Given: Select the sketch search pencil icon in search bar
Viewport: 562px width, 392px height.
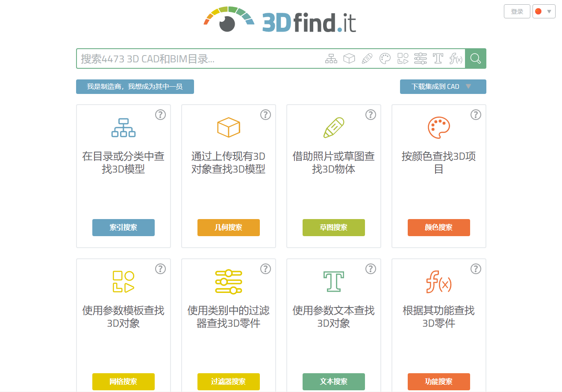Looking at the screenshot, I should 367,59.
